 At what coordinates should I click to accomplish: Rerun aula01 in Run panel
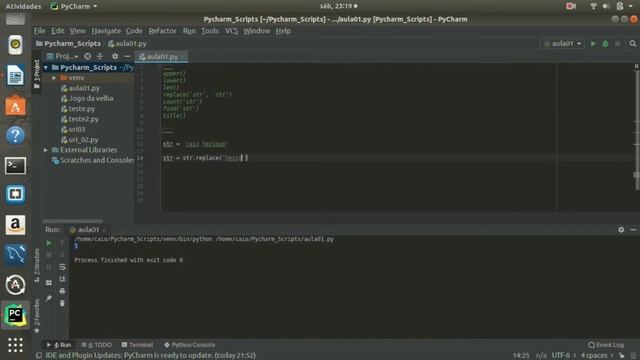pos(49,243)
